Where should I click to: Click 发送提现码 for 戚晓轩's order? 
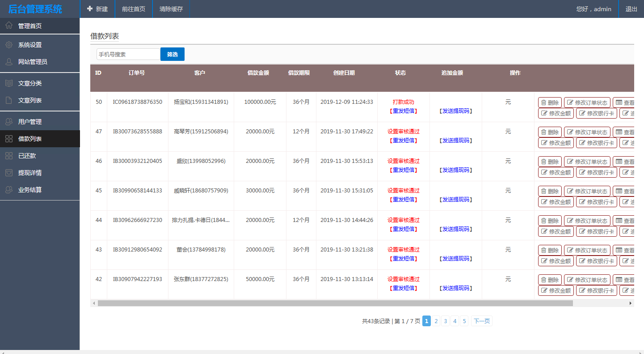(456, 200)
